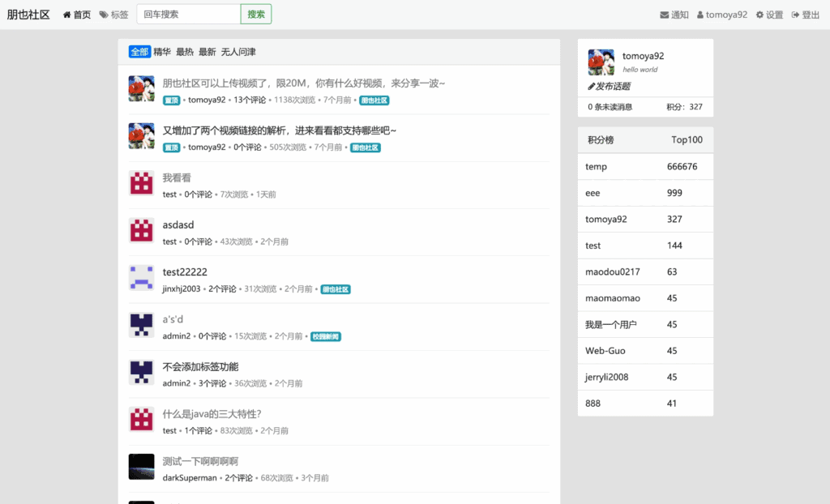Open author darkSuperman's profile link
Viewport: 830px width, 504px height.
(x=190, y=478)
